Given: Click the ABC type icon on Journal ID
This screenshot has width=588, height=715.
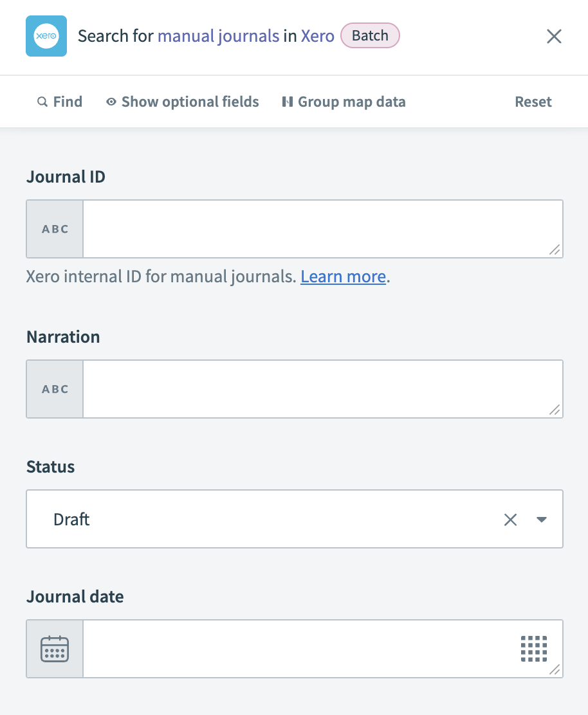Looking at the screenshot, I should point(54,228).
